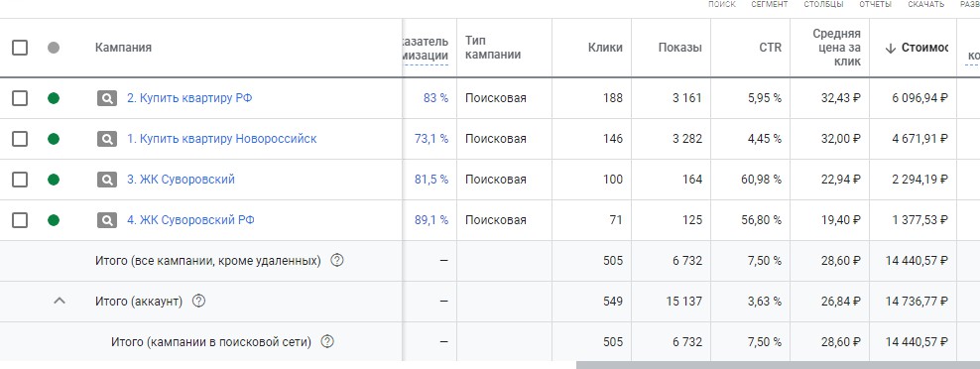The width and height of the screenshot is (980, 369).
Task: Open the СЕГМЕНТ toolbar menu
Action: (x=770, y=4)
